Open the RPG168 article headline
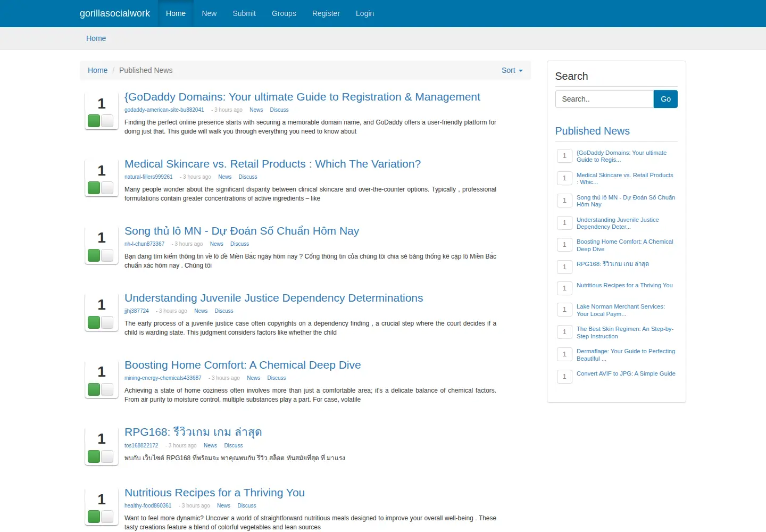The height and width of the screenshot is (532, 766). [x=193, y=432]
